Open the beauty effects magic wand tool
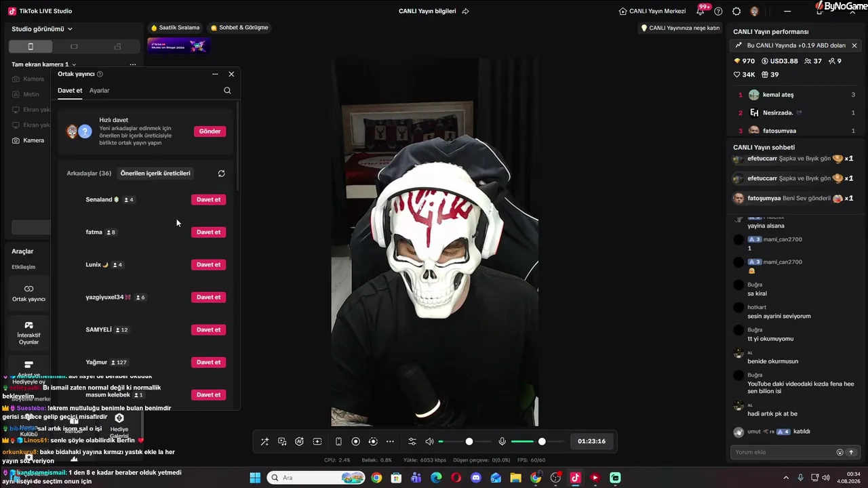The image size is (868, 488). 264,441
